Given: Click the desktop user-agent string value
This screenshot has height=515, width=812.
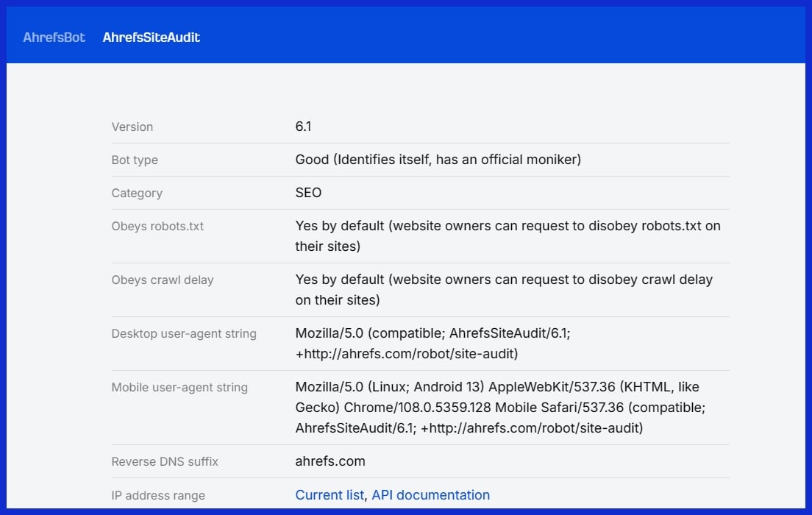Looking at the screenshot, I should pos(432,343).
